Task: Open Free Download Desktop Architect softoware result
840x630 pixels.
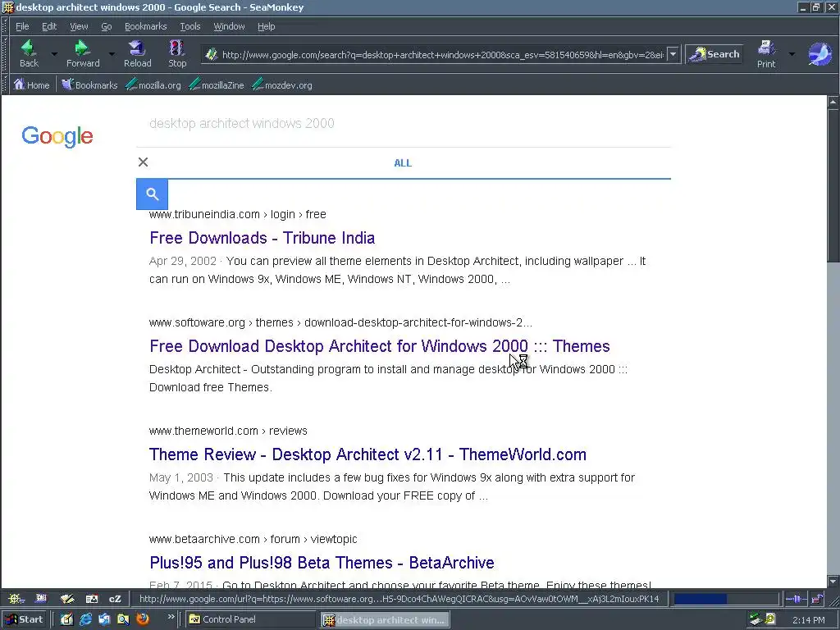Action: [x=379, y=346]
